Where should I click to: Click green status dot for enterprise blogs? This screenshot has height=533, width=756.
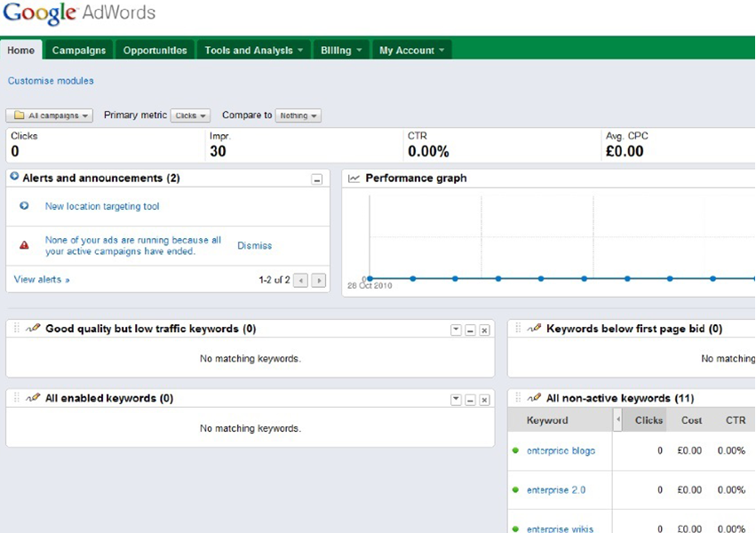coord(515,450)
